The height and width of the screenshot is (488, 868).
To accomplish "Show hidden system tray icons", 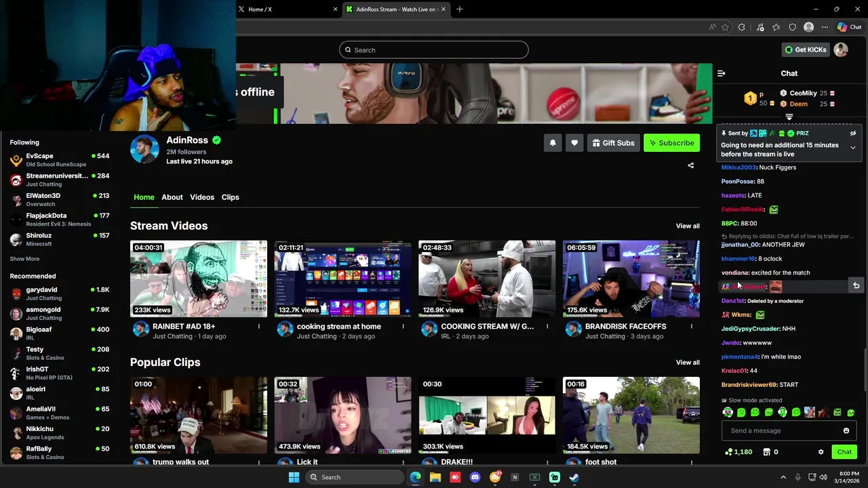I will (783, 477).
